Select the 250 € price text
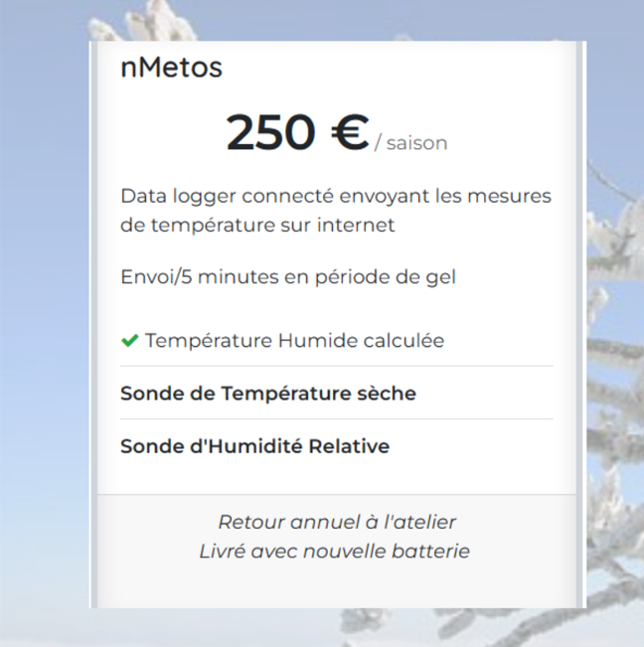 297,132
